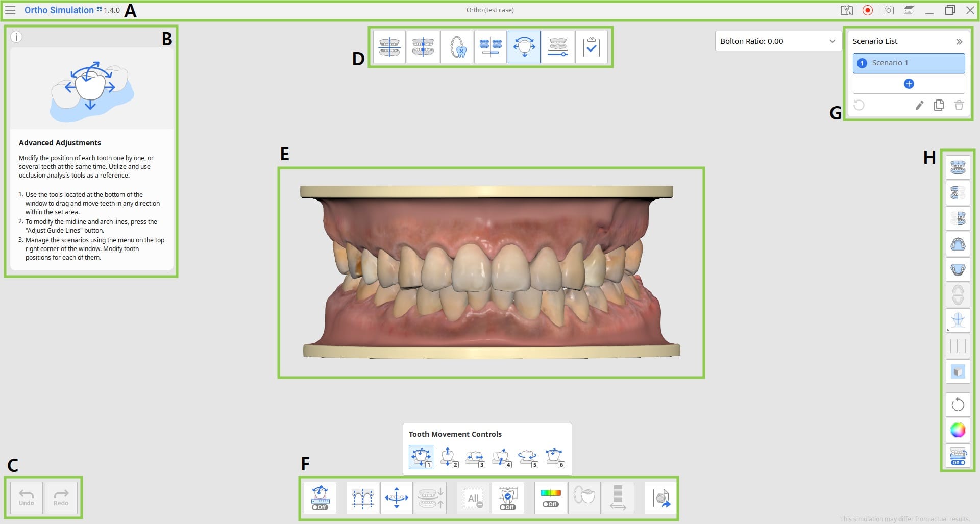Select tooth movement control number 3
Screen dimensions: 980x524
tap(475, 457)
